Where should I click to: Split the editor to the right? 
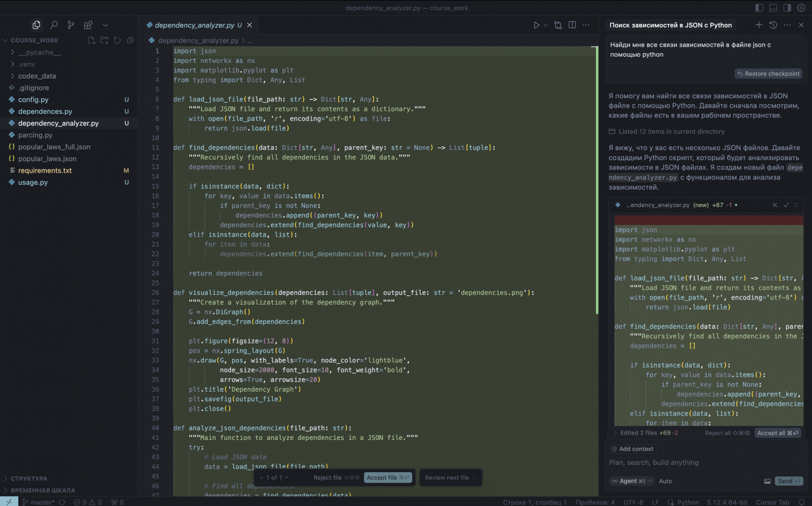point(572,25)
